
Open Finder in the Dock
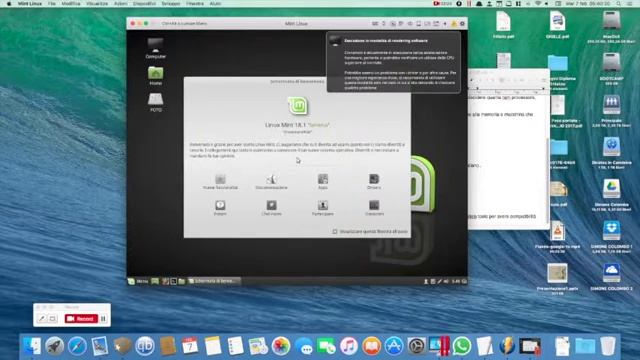pyautogui.click(x=32, y=346)
